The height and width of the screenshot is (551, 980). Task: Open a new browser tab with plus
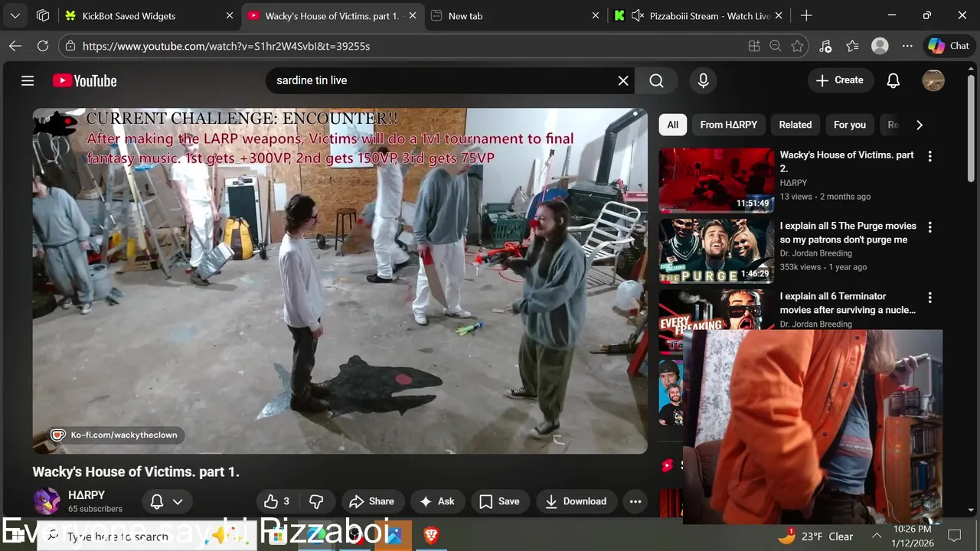[x=806, y=15]
